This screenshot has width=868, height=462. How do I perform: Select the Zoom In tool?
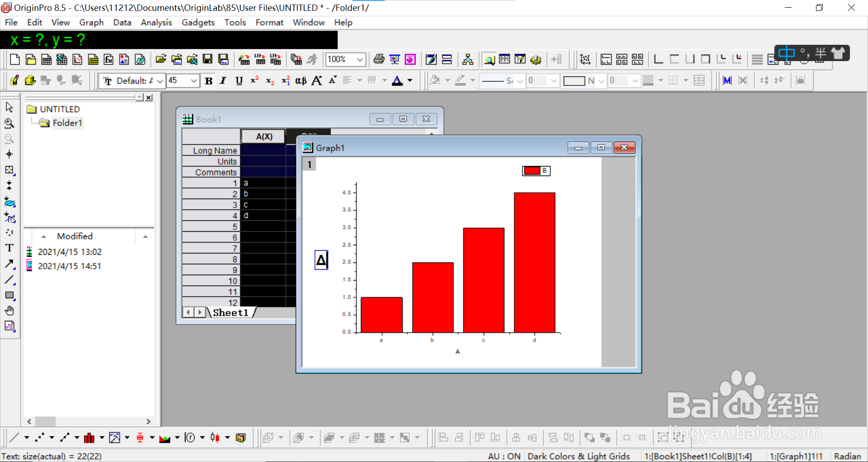[x=9, y=123]
